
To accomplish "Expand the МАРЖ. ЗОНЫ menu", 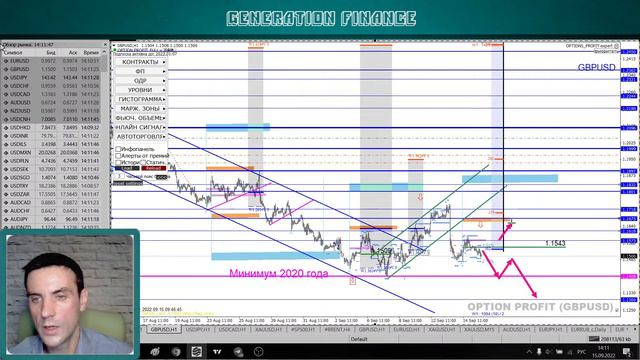I will tap(140, 109).
